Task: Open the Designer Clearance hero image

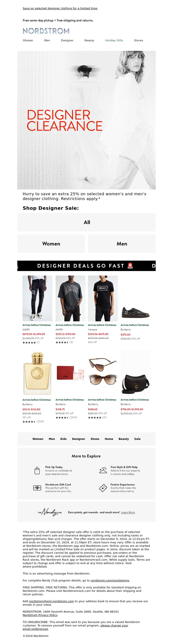Action: [x=86, y=120]
